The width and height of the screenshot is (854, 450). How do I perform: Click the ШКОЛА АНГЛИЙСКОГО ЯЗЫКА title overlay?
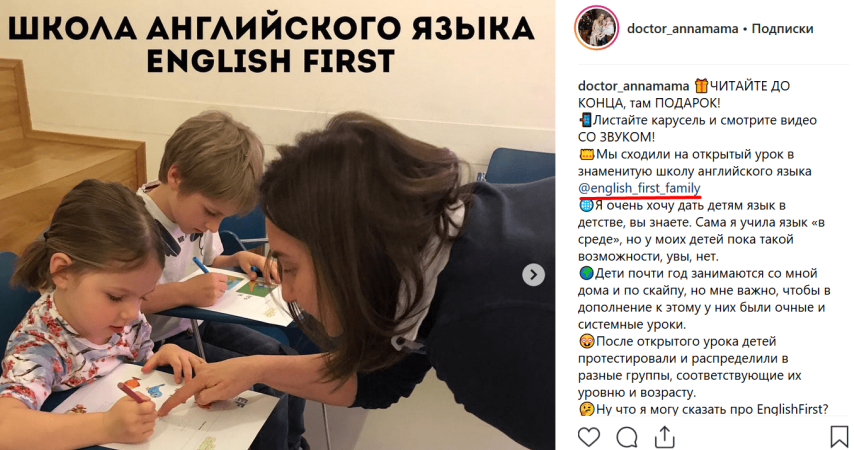tap(271, 28)
